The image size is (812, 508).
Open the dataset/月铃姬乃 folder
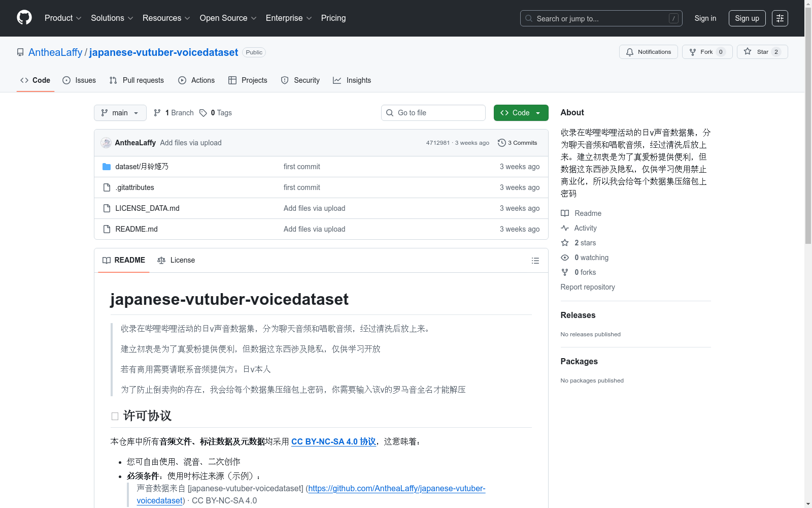[142, 167]
